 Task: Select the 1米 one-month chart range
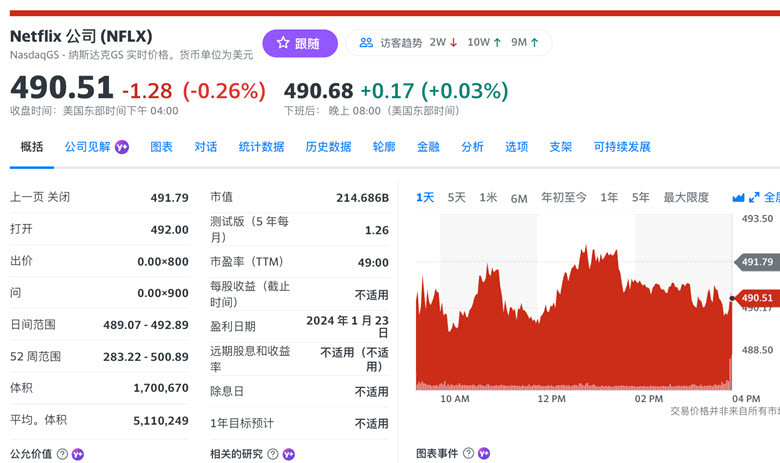[488, 198]
